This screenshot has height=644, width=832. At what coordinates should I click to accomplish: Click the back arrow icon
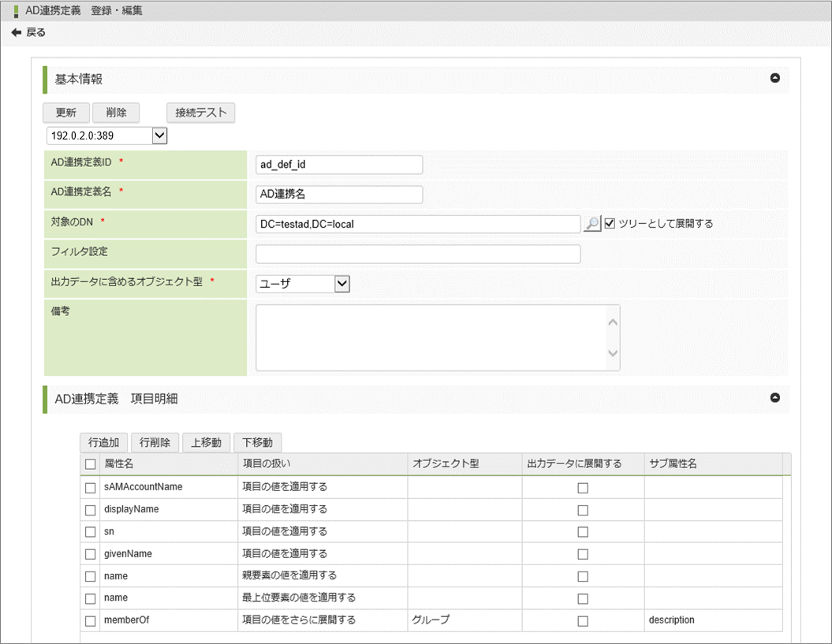16,32
